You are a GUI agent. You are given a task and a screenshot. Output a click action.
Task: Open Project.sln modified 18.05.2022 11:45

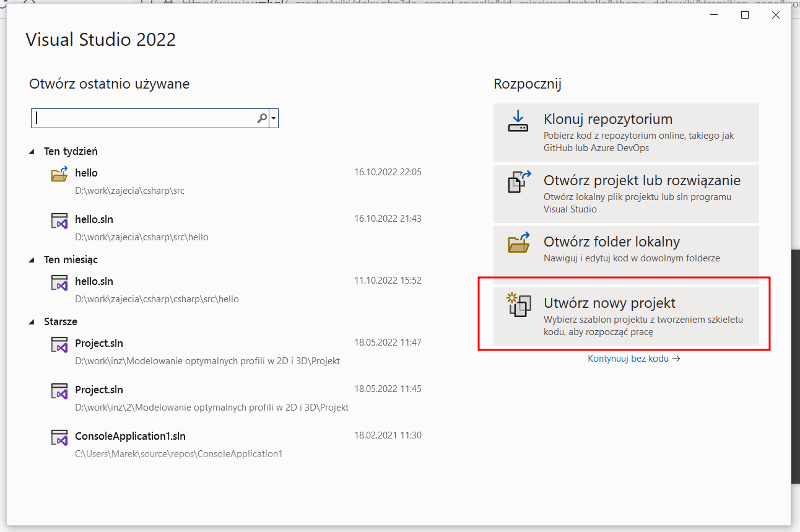coord(99,390)
